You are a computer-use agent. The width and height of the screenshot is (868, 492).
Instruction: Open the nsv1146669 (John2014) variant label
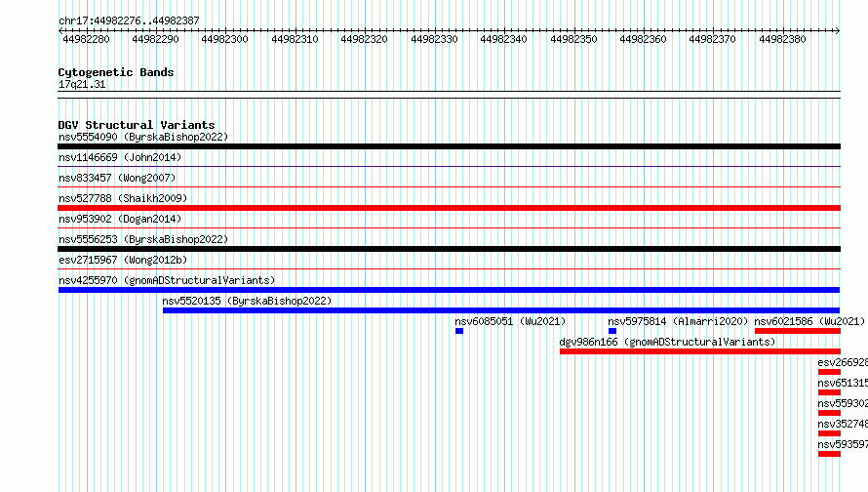[x=120, y=157]
